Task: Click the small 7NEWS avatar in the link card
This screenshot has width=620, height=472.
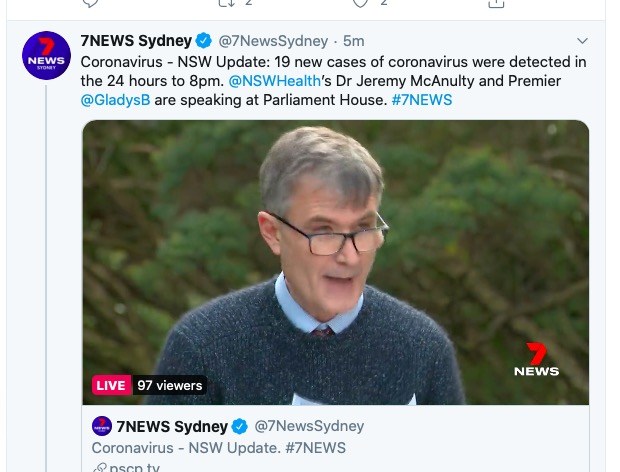Action: coord(102,426)
